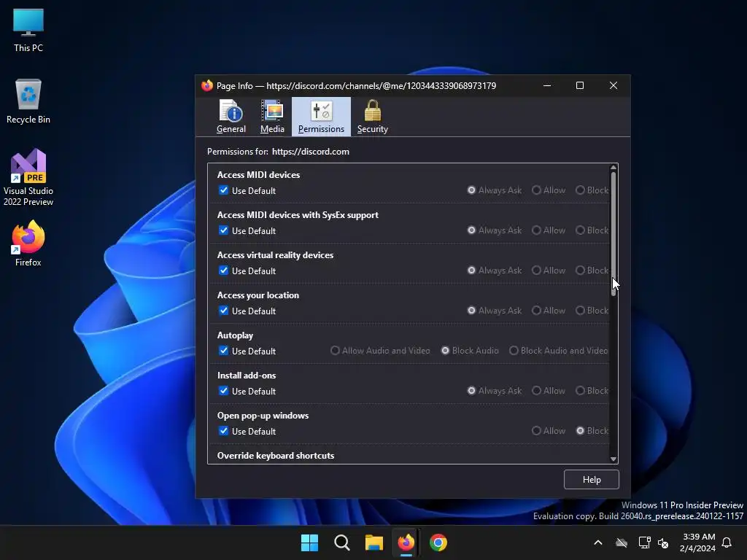Click the Help button

591,480
